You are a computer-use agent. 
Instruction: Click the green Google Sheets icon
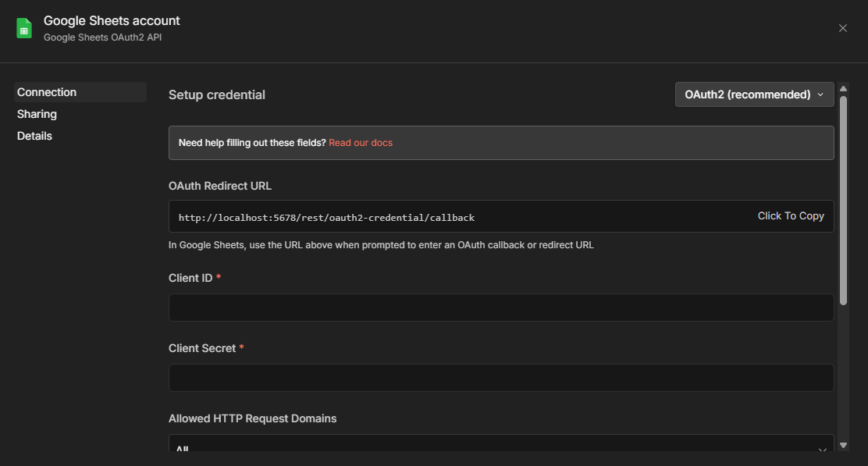pos(24,28)
